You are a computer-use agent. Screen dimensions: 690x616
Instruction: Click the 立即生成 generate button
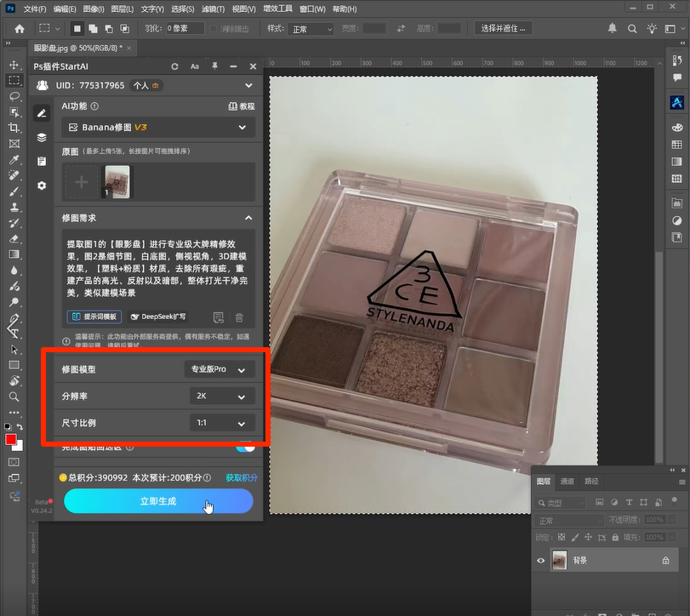point(158,501)
